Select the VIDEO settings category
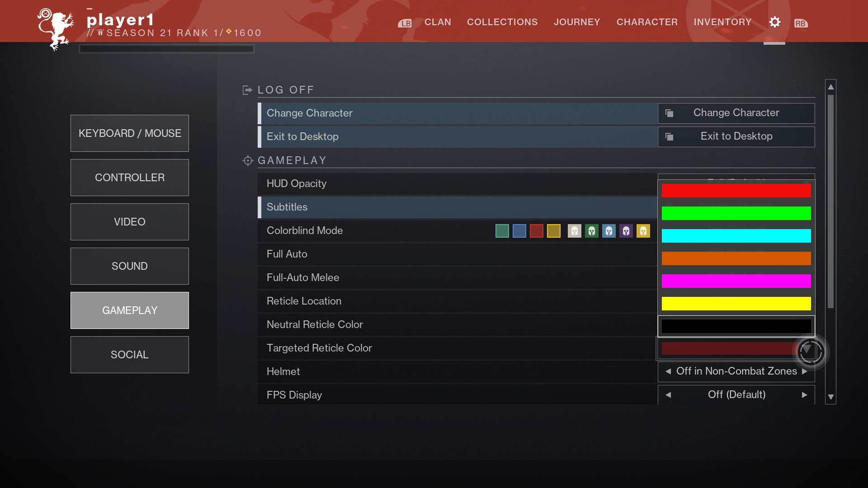This screenshot has height=488, width=868. coord(129,222)
